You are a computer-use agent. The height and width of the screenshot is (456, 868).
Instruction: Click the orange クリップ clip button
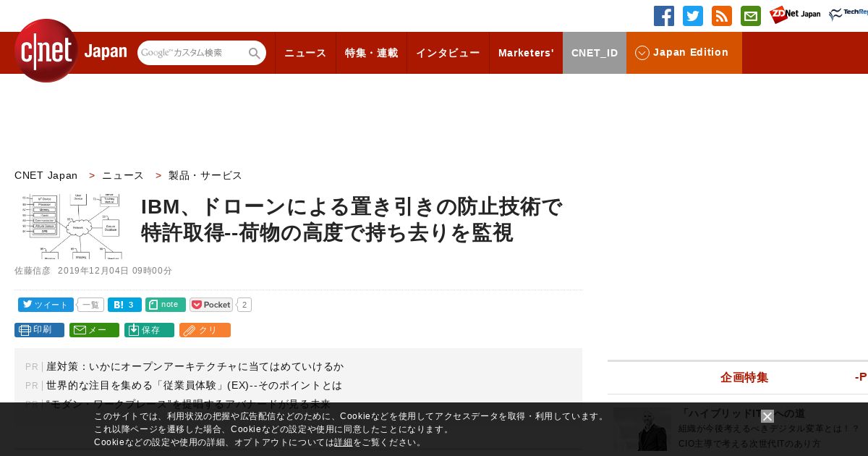click(x=205, y=330)
